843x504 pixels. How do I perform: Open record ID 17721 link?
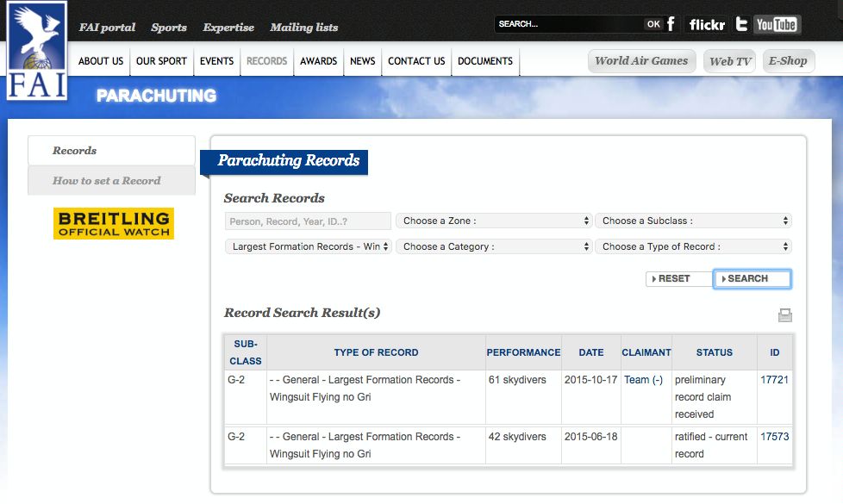pos(774,380)
